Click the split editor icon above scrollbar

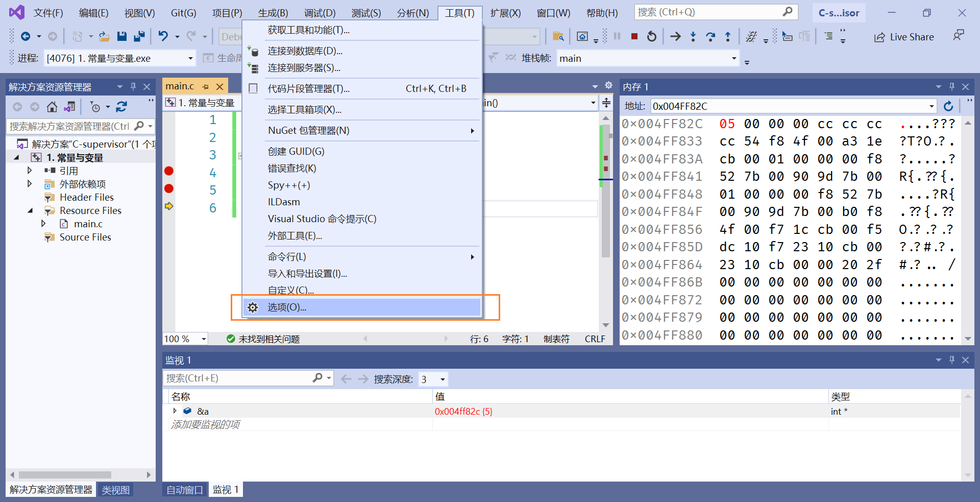(x=606, y=103)
